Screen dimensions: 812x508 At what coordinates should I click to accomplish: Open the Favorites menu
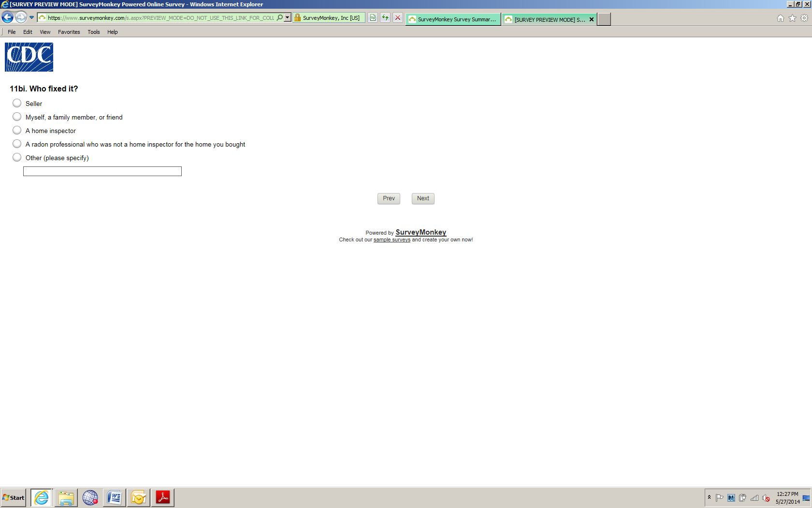click(x=69, y=32)
